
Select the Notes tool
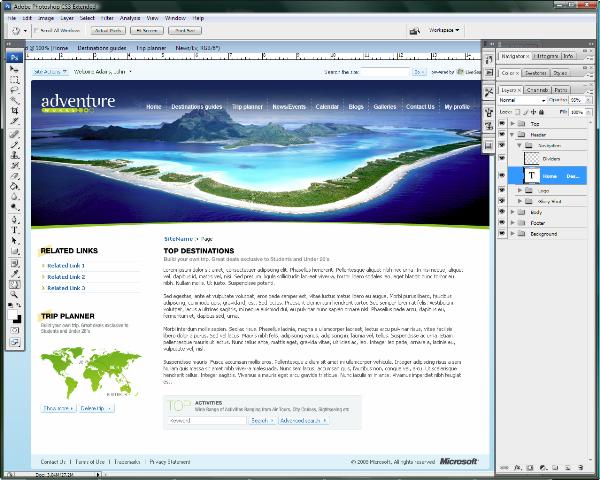click(x=14, y=264)
